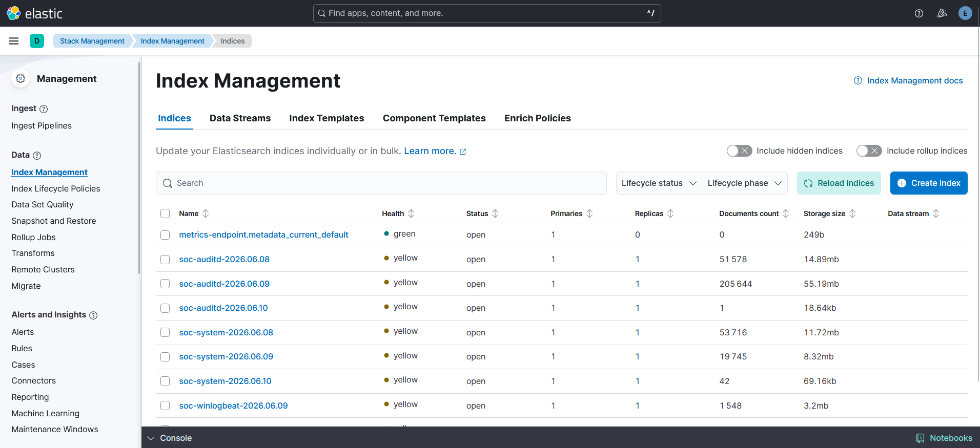This screenshot has width=980, height=448.
Task: Click the indices Search field
Action: [x=381, y=183]
